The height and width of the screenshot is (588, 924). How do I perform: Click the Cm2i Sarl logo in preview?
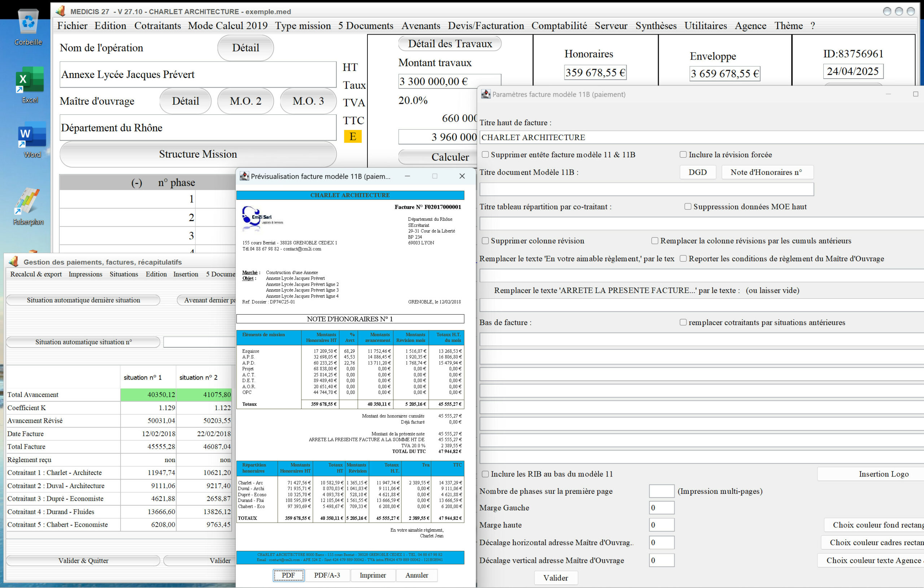pyautogui.click(x=262, y=218)
